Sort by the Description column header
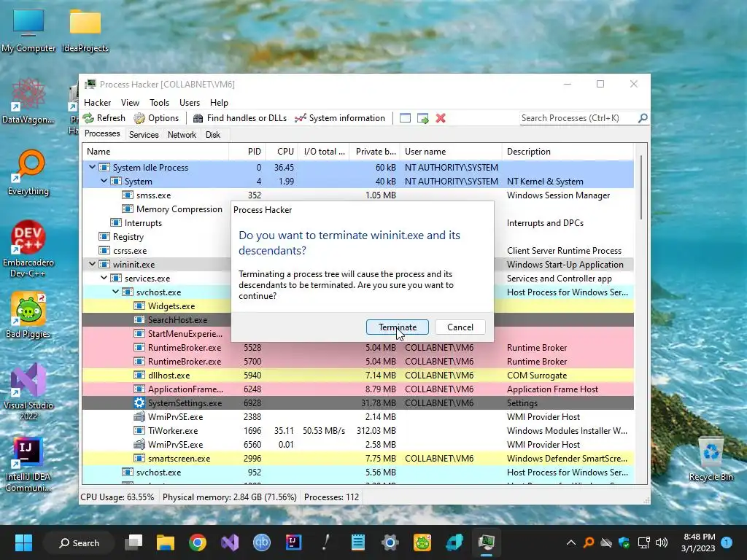The width and height of the screenshot is (747, 560). pos(568,152)
